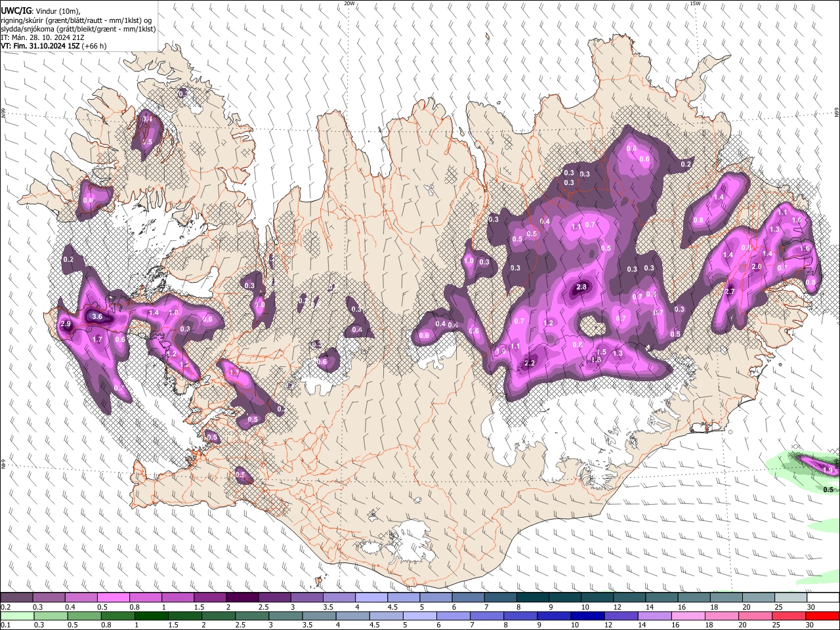Screen dimensions: 840x630
Task: Click the "UWC/IG: Vindur (10m)" title text
Action: [40, 11]
